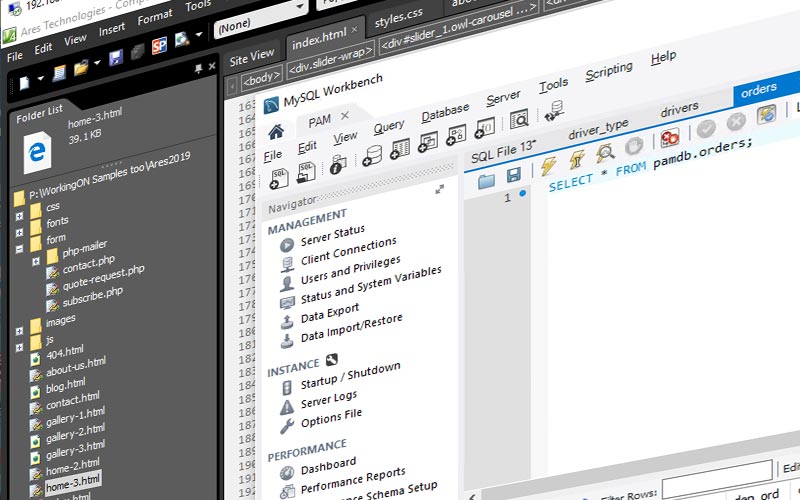This screenshot has width=800, height=500.
Task: Open the open-folder dropdown arrow
Action: point(97,63)
